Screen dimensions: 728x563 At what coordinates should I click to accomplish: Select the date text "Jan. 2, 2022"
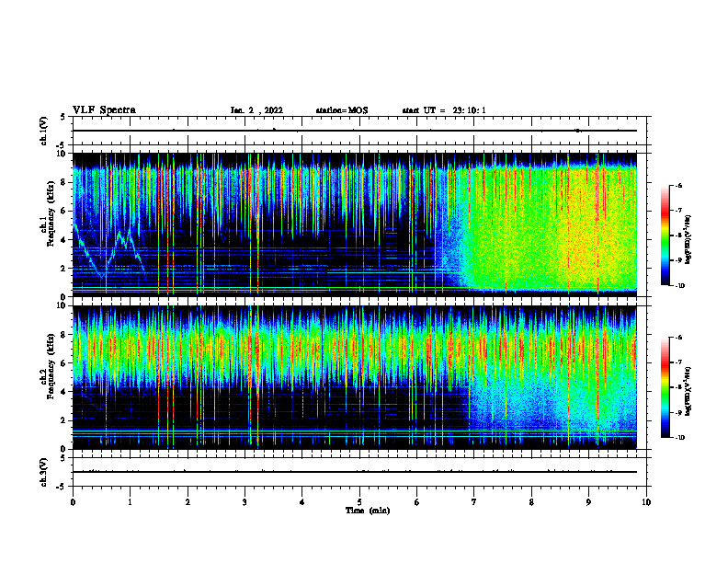pyautogui.click(x=256, y=110)
